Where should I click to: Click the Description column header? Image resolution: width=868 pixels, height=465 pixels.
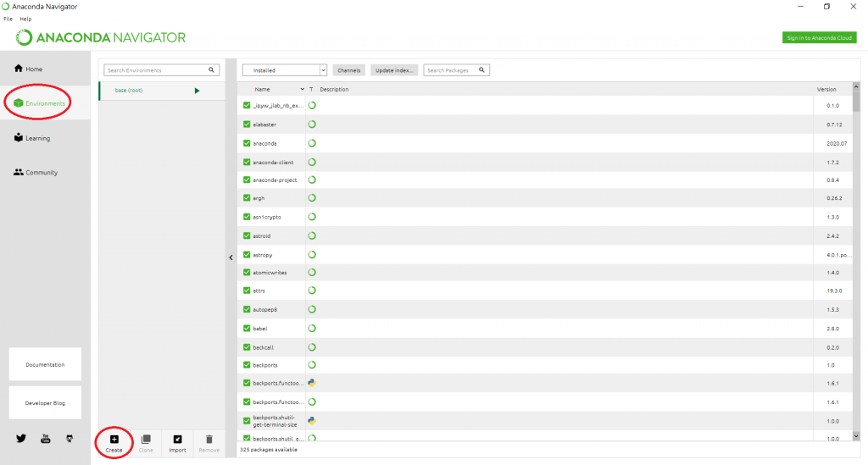pyautogui.click(x=334, y=89)
